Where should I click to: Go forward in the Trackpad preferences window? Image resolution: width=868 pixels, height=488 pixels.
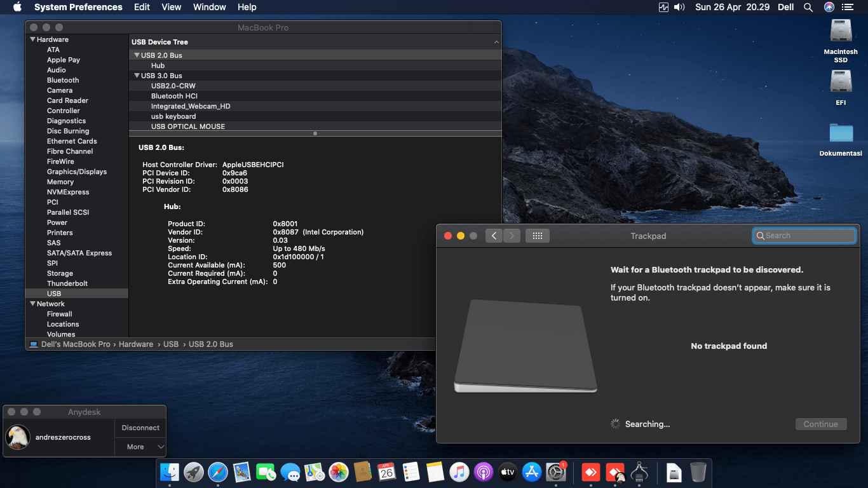[x=512, y=236]
